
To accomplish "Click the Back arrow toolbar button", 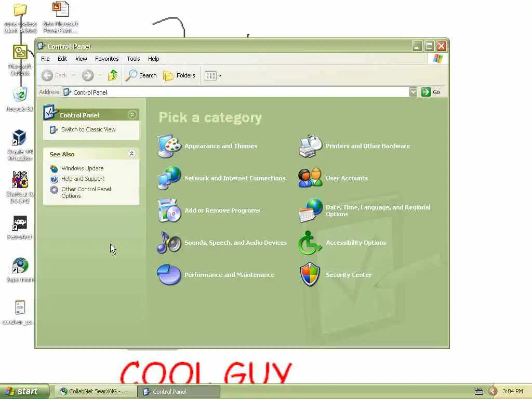I will click(x=47, y=75).
